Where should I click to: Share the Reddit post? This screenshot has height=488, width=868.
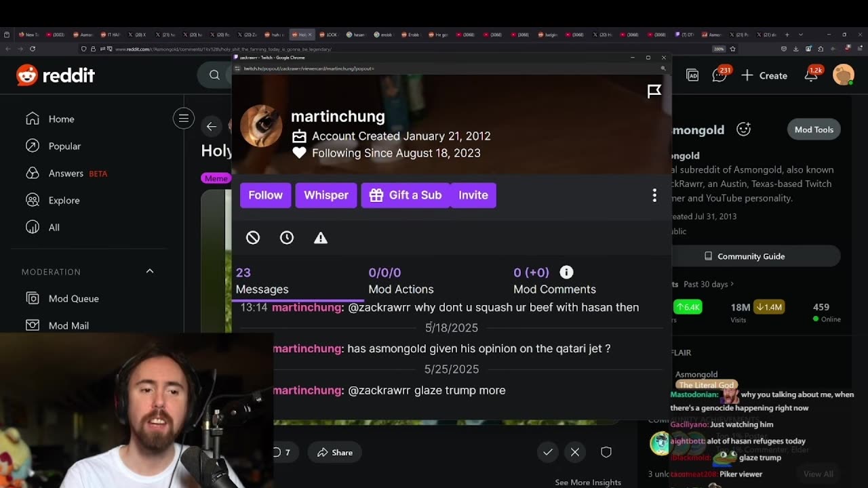pos(335,452)
